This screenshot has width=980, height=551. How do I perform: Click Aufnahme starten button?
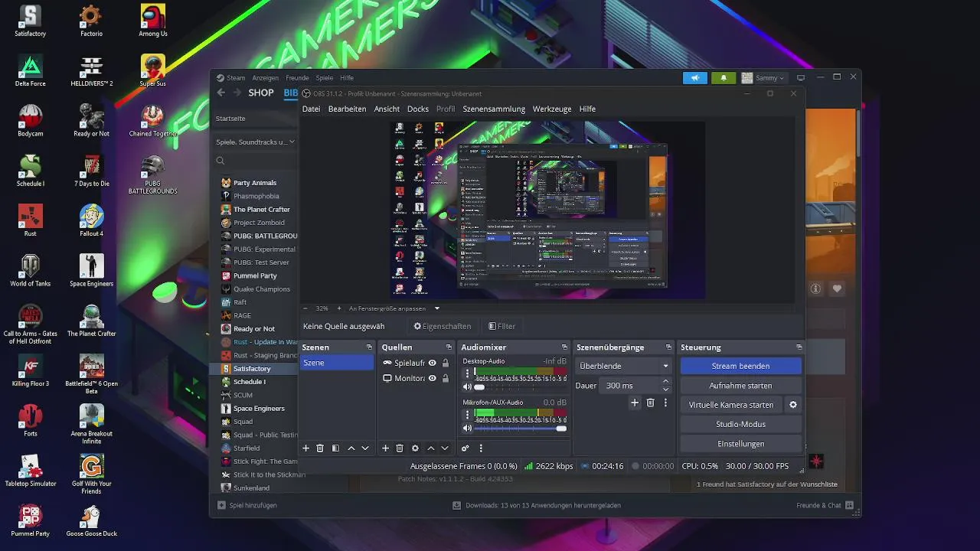[x=740, y=386]
